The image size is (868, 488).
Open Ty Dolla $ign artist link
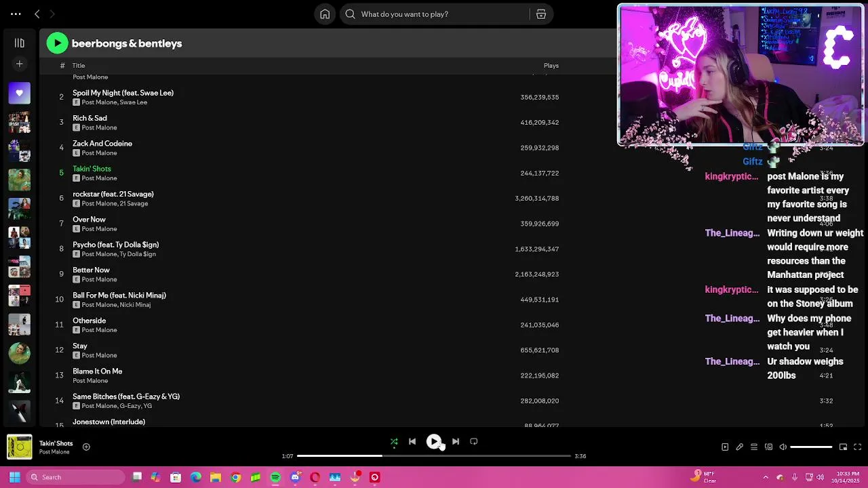[x=138, y=254]
